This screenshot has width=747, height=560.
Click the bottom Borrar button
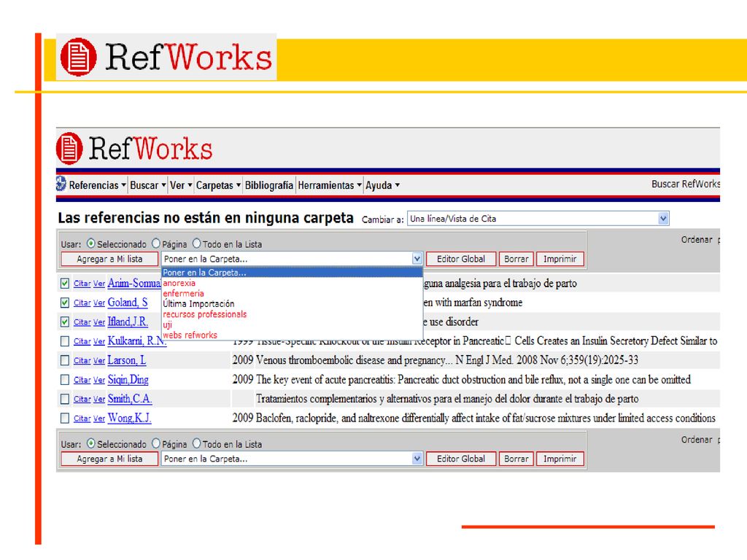click(x=516, y=459)
